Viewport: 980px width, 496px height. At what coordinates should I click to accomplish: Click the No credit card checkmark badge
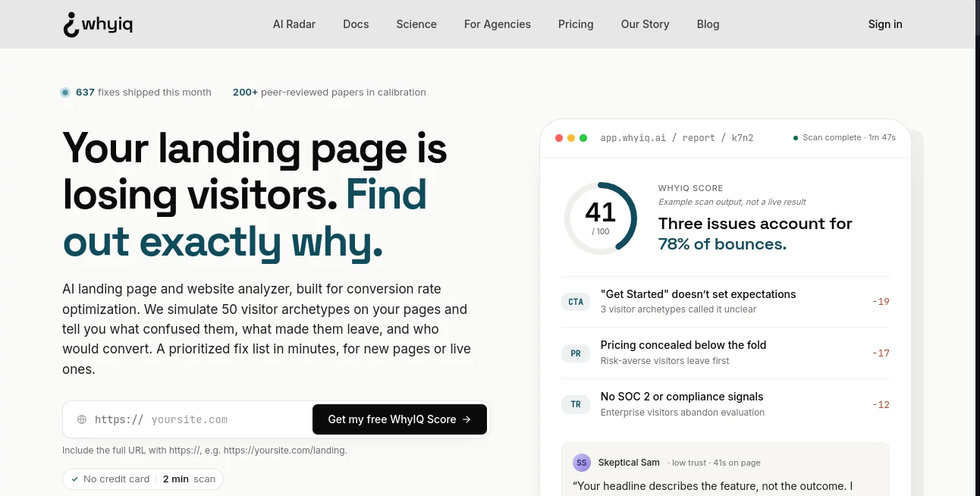click(110, 479)
